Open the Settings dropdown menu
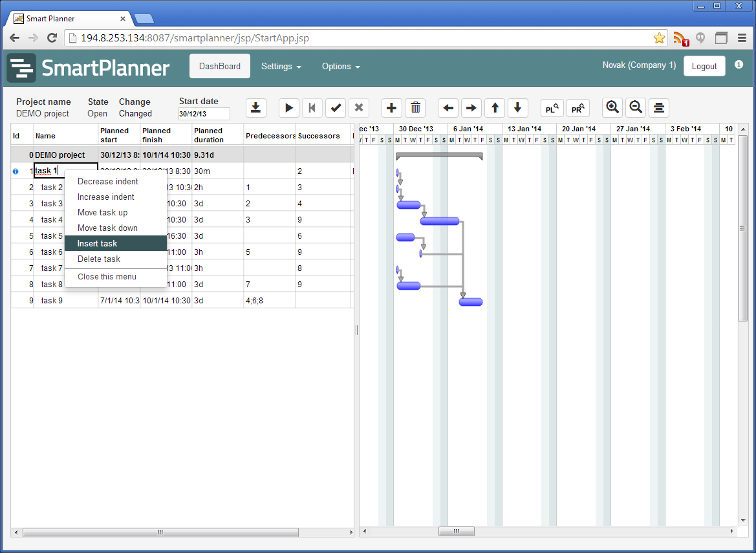 (x=281, y=66)
